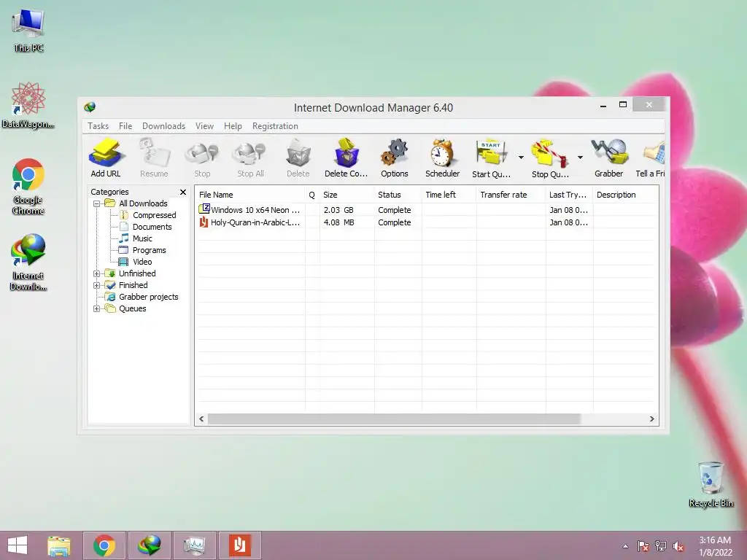Screen dimensions: 747x560
Task: Open the Recycle Bin on the desktop
Action: (711, 485)
